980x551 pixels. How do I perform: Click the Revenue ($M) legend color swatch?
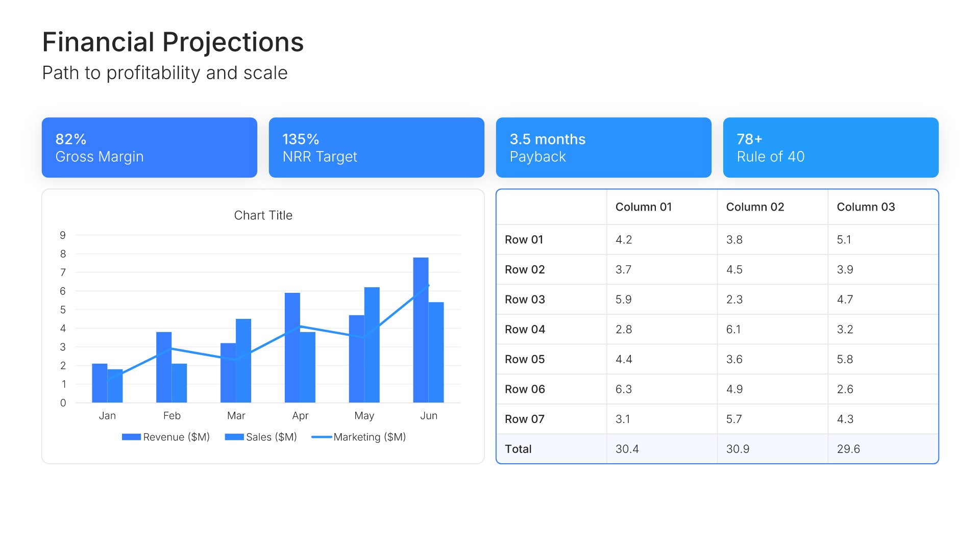131,437
